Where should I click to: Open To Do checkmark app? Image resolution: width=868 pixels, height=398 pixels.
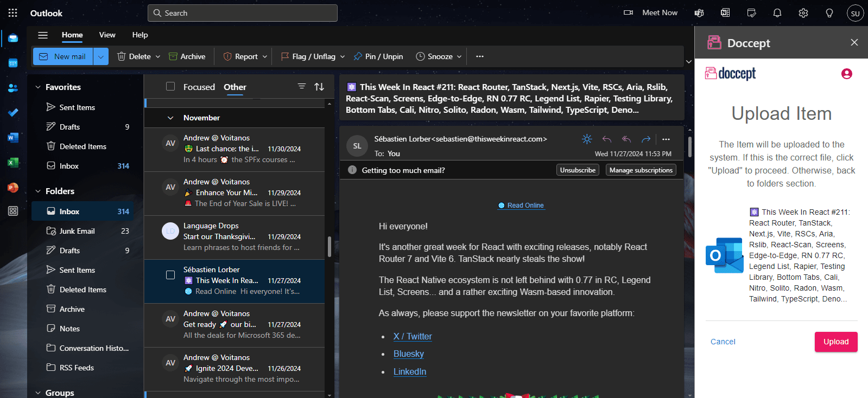pos(13,113)
